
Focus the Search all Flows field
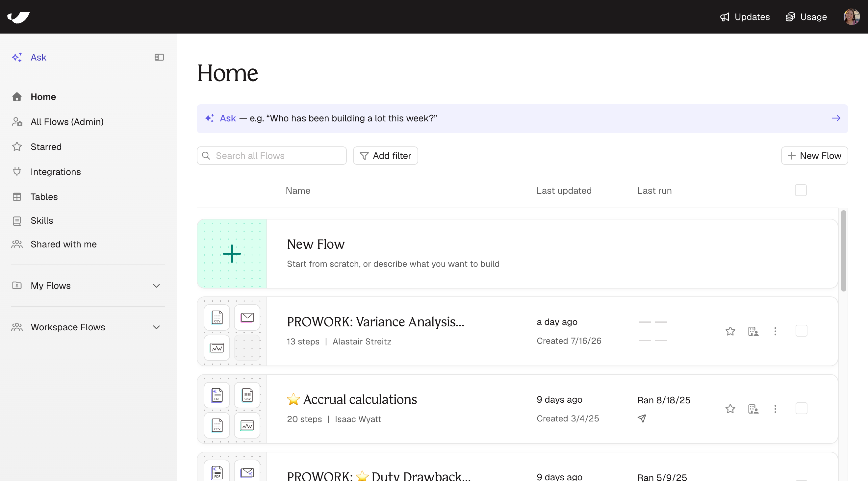271,156
